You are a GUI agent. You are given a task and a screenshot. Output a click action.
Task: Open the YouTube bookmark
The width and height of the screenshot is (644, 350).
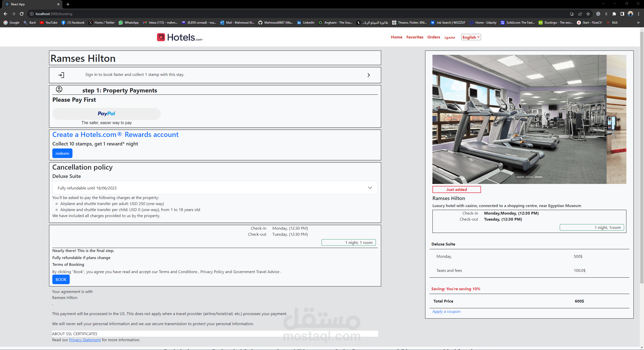49,23
